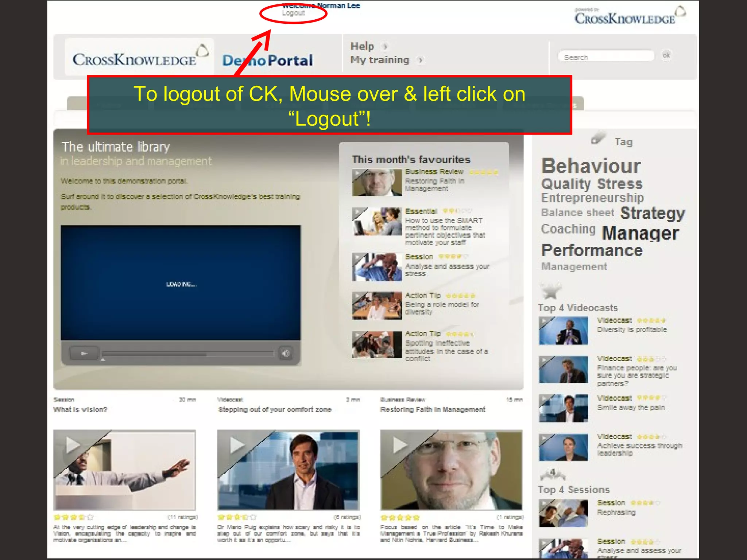Open Restoring Faith in Management bottom title
The image size is (747, 560).
pos(433,409)
